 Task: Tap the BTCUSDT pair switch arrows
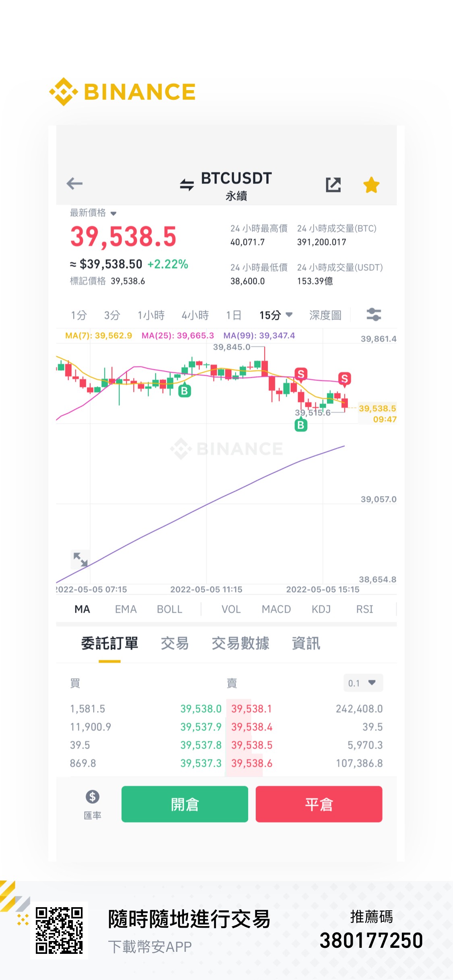tap(187, 185)
